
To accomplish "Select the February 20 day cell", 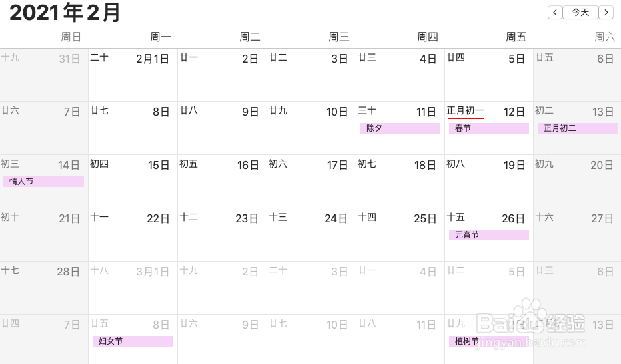I will tap(578, 182).
